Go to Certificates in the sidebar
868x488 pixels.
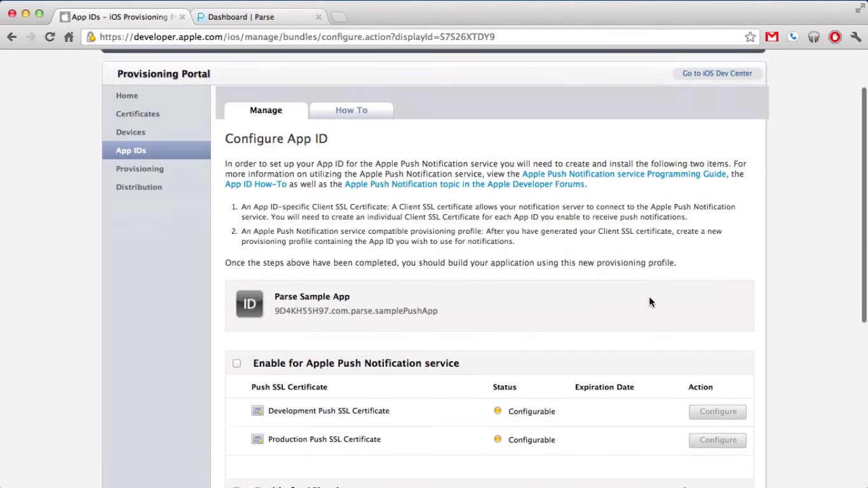point(138,114)
